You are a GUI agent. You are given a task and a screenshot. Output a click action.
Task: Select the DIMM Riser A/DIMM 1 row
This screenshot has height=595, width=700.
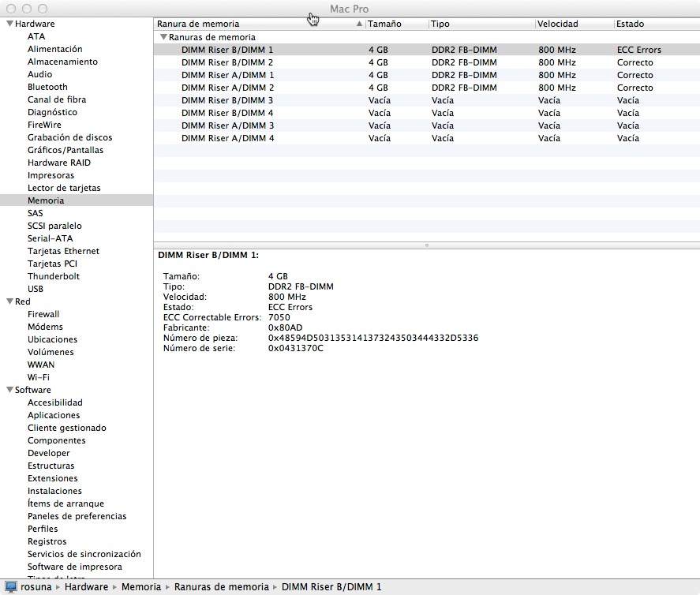click(427, 75)
